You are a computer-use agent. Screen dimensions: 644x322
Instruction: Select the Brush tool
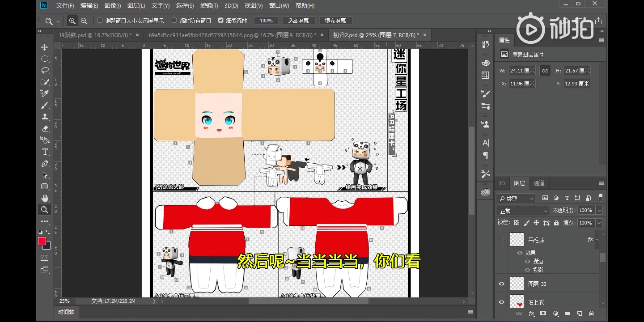pos(45,106)
